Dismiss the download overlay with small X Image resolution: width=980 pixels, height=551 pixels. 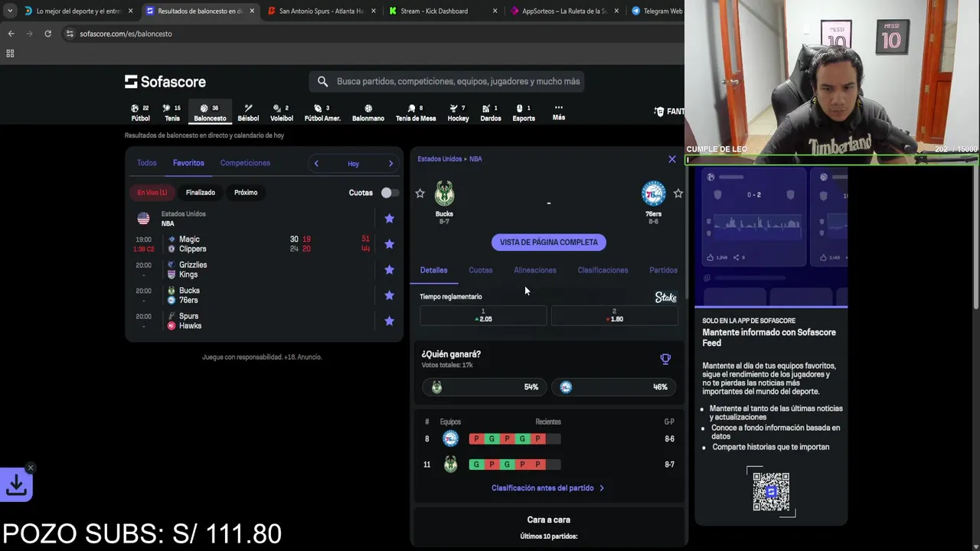tap(31, 468)
